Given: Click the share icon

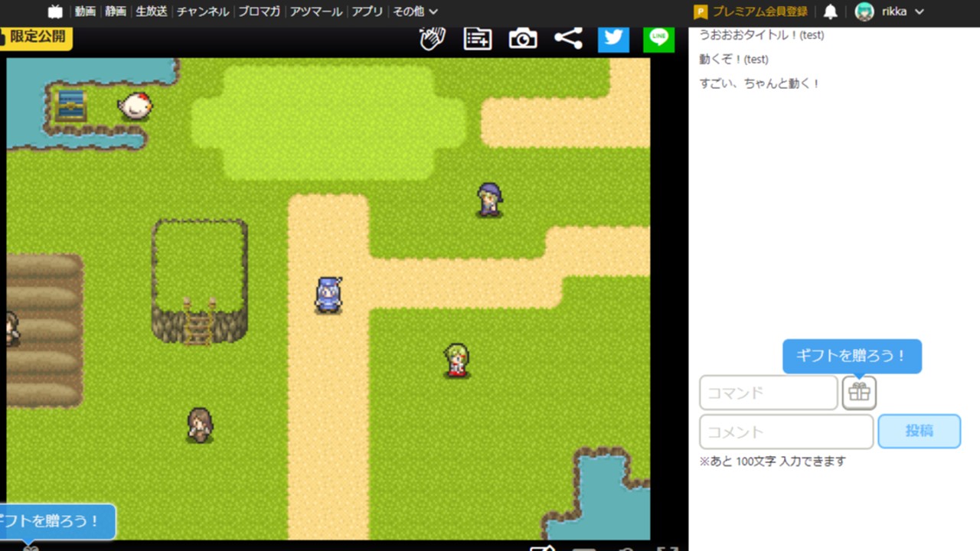Looking at the screenshot, I should point(568,38).
